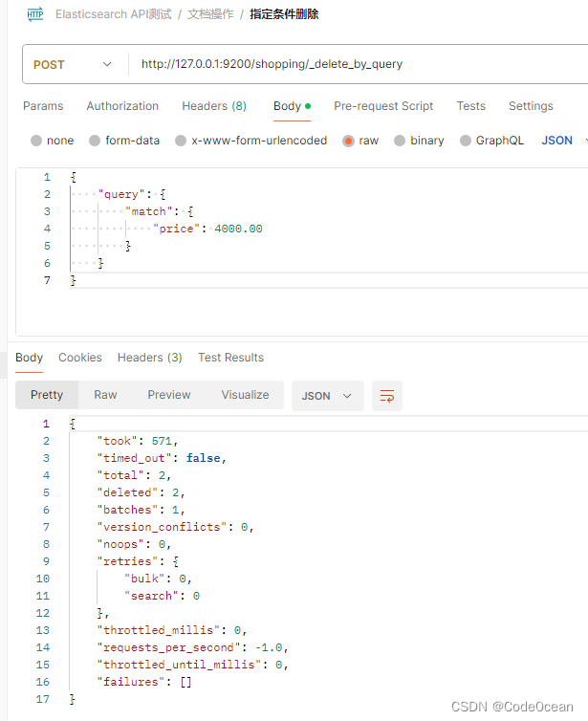
Task: Click the 文档操作 breadcrumb link
Action: click(x=210, y=14)
